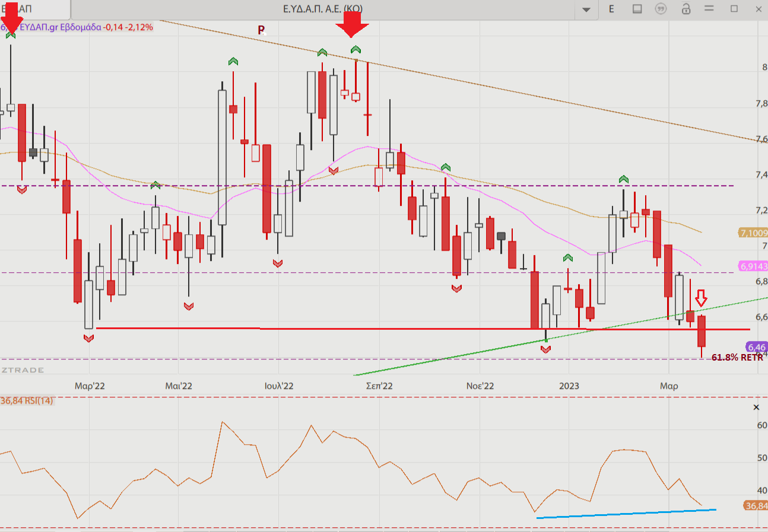Open the quote bubble icon
Viewport: 768px width, 532px height.
pyautogui.click(x=661, y=9)
